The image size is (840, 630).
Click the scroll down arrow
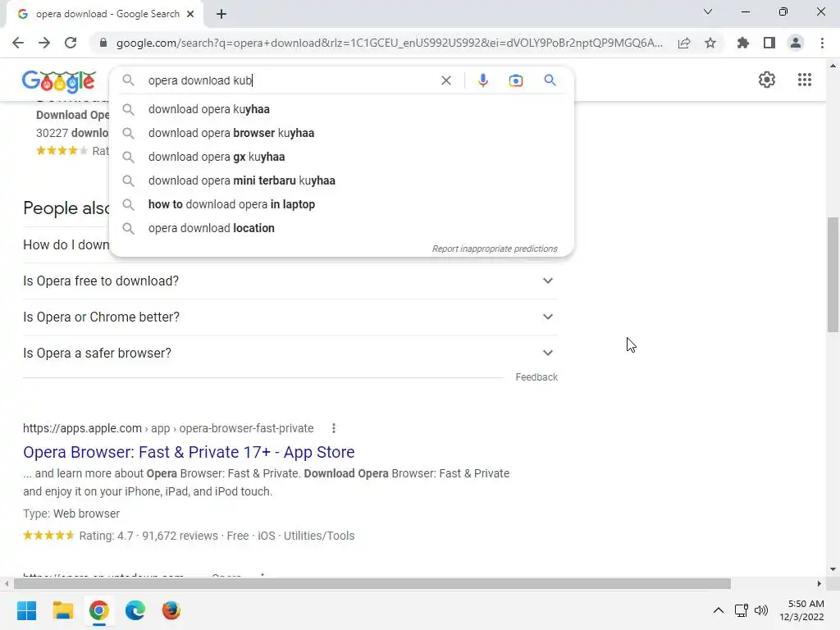(833, 569)
